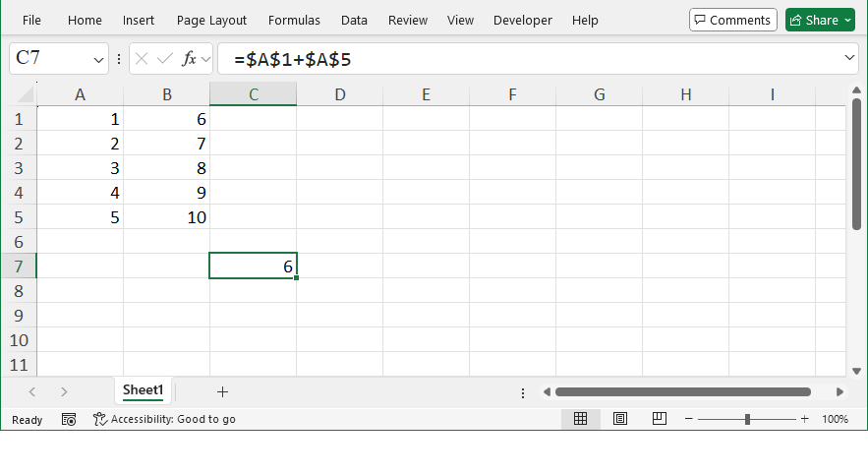The image size is (868, 474).
Task: Click the horizontal scrollbar left arrow
Action: (x=547, y=392)
